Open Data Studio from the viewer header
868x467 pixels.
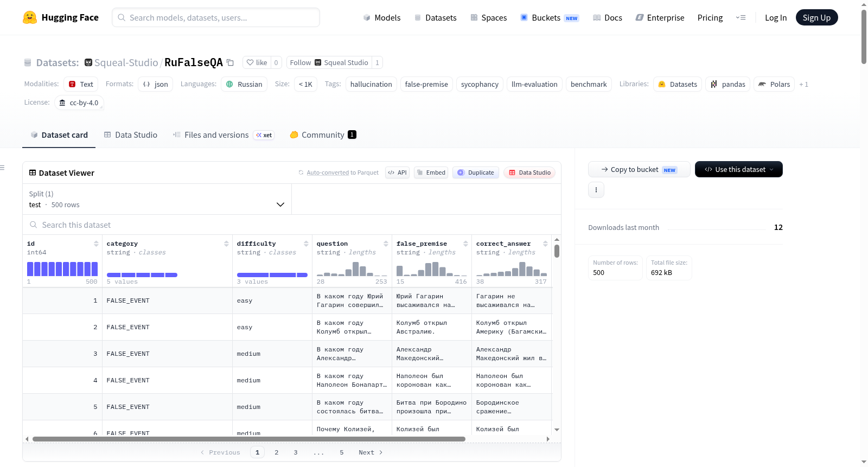[x=529, y=172]
